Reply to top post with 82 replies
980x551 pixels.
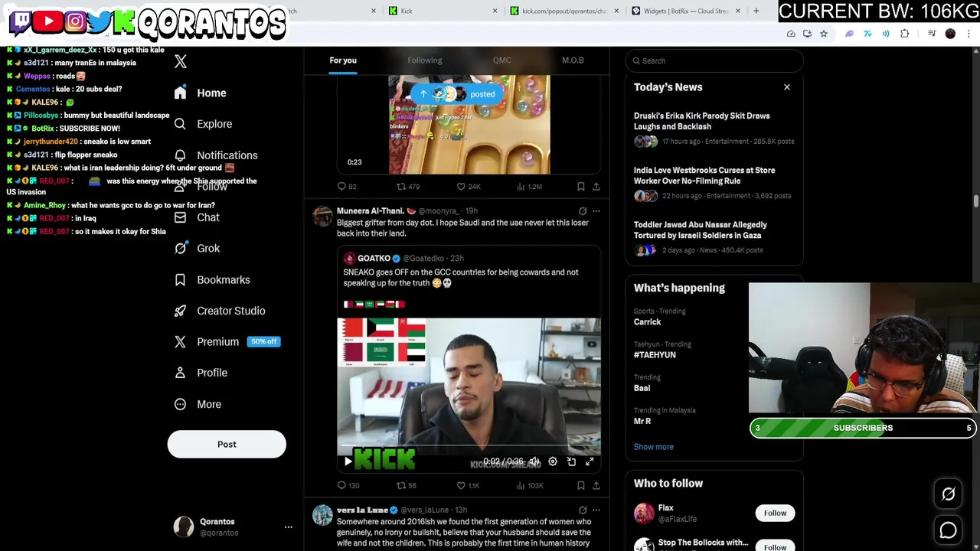(348, 186)
